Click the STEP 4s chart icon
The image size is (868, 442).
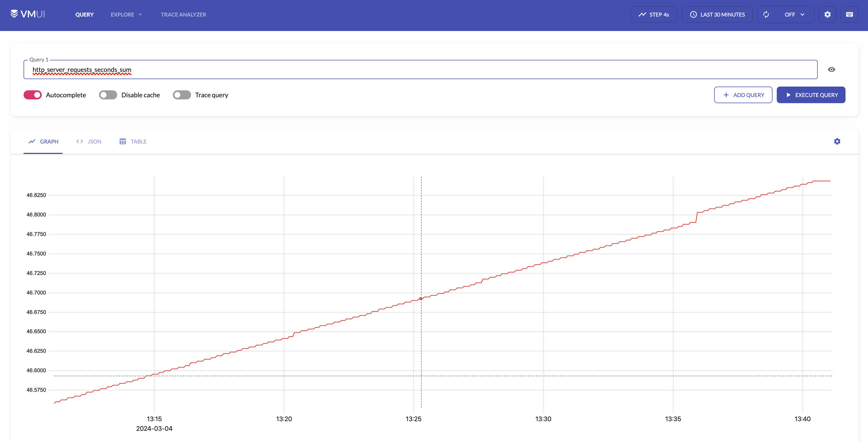pyautogui.click(x=642, y=14)
